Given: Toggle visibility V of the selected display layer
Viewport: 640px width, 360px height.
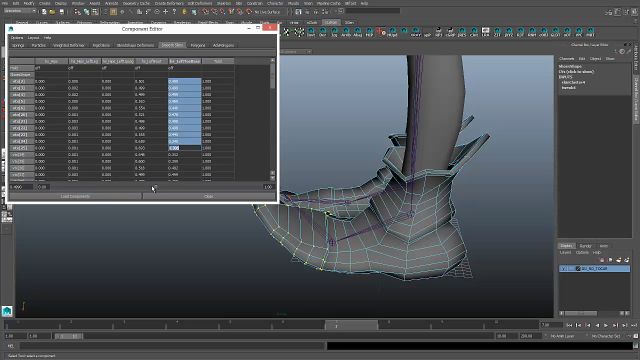Looking at the screenshot, I should point(564,269).
